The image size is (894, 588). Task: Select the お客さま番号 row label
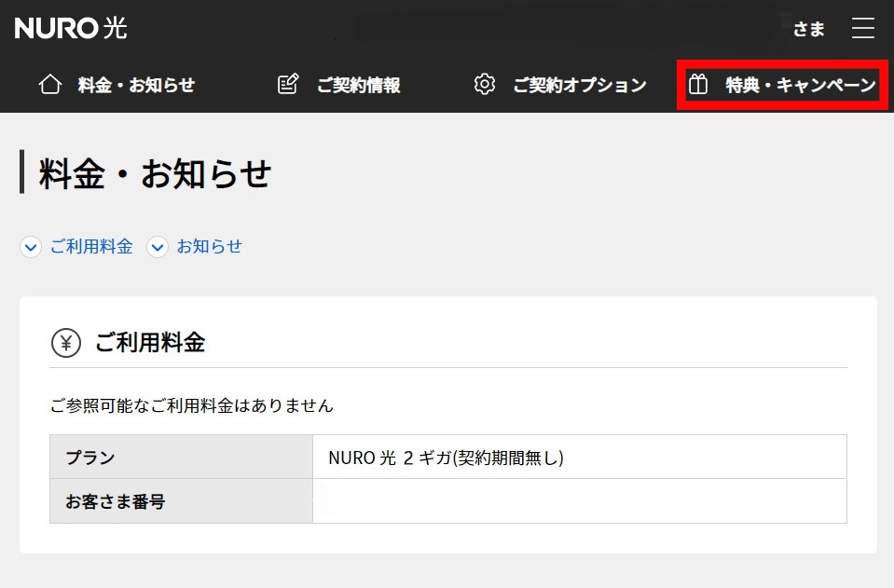181,501
